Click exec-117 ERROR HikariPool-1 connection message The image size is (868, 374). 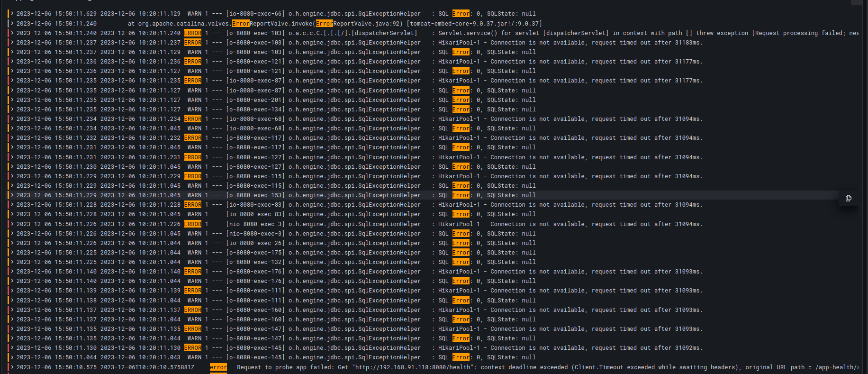pyautogui.click(x=570, y=138)
